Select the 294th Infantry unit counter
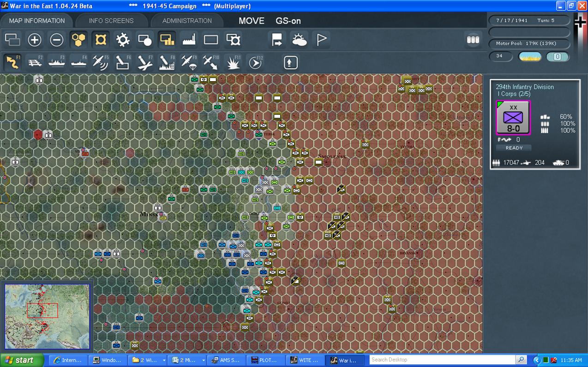The image size is (588, 367). tap(513, 118)
